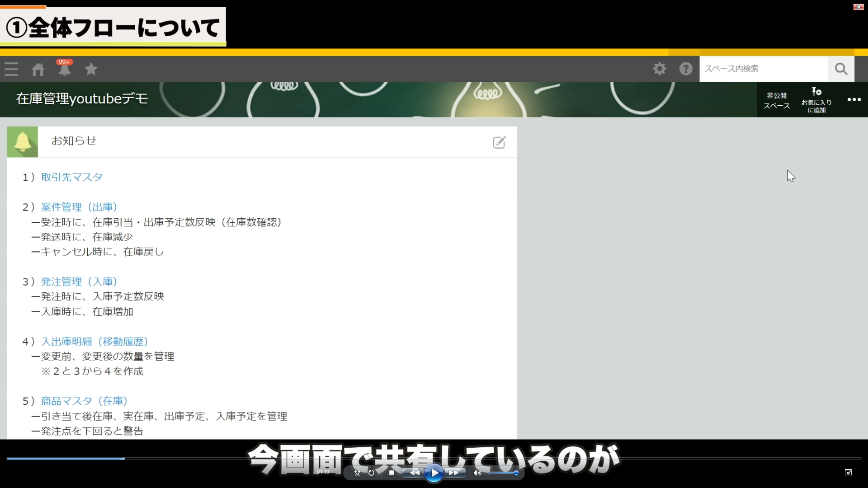Viewport: 868px width, 488px height.
Task: Open settings gear icon
Action: [660, 69]
